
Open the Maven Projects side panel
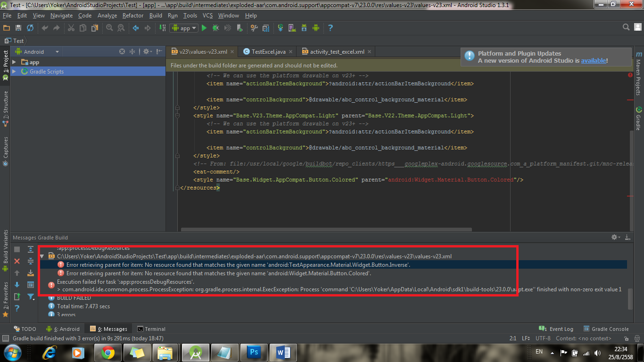click(638, 74)
